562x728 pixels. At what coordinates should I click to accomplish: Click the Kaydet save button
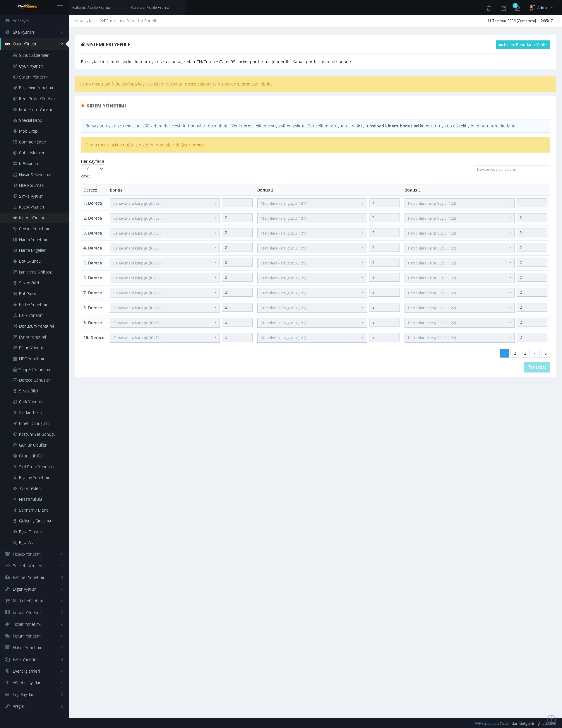pyautogui.click(x=537, y=367)
